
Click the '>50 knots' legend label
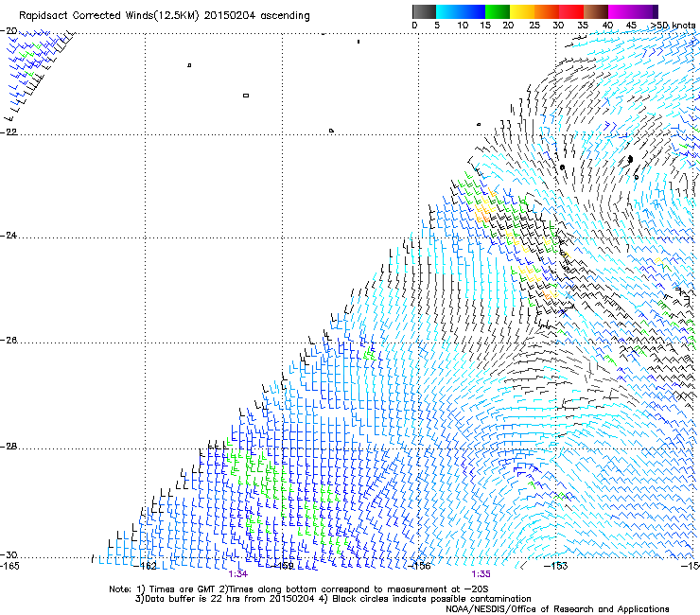pos(673,26)
